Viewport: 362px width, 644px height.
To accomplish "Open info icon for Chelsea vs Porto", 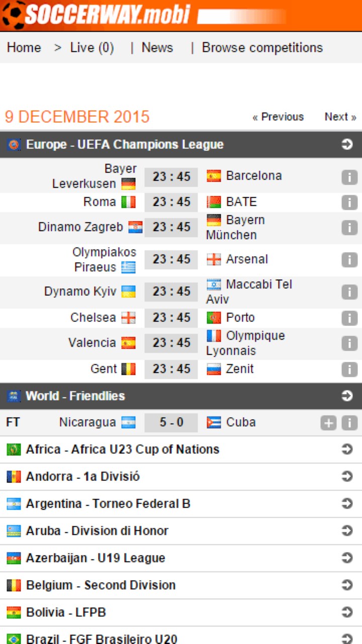I will (349, 318).
